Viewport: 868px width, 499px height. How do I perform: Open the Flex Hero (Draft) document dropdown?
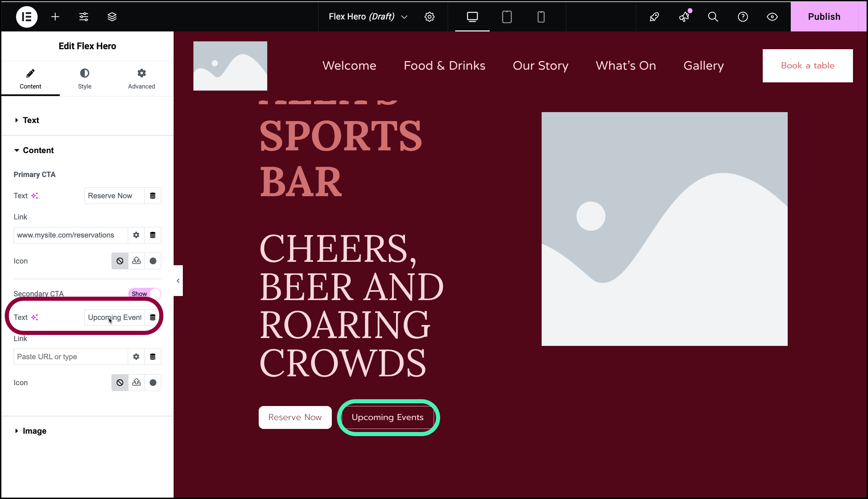(x=368, y=16)
